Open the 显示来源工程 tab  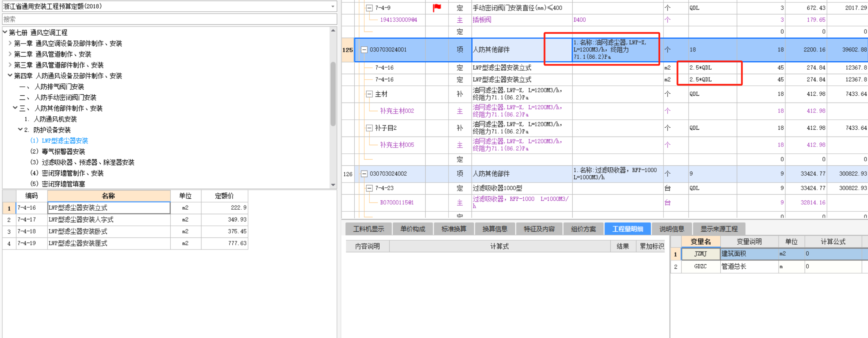[719, 229]
